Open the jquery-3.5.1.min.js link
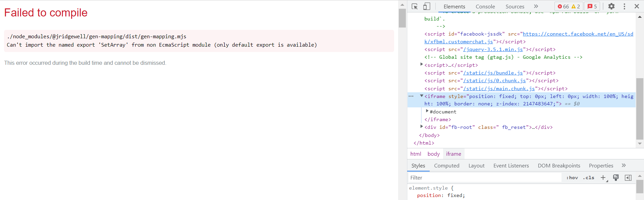Screen dimensions: 644x200 [493, 49]
